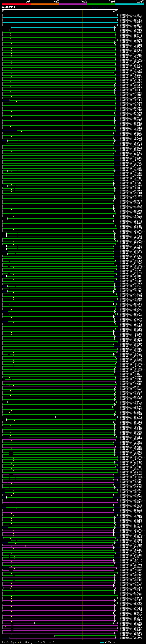Click hit label UniRef100_Q8VZE2
This screenshot has width=146, height=644.
(x=131, y=502)
